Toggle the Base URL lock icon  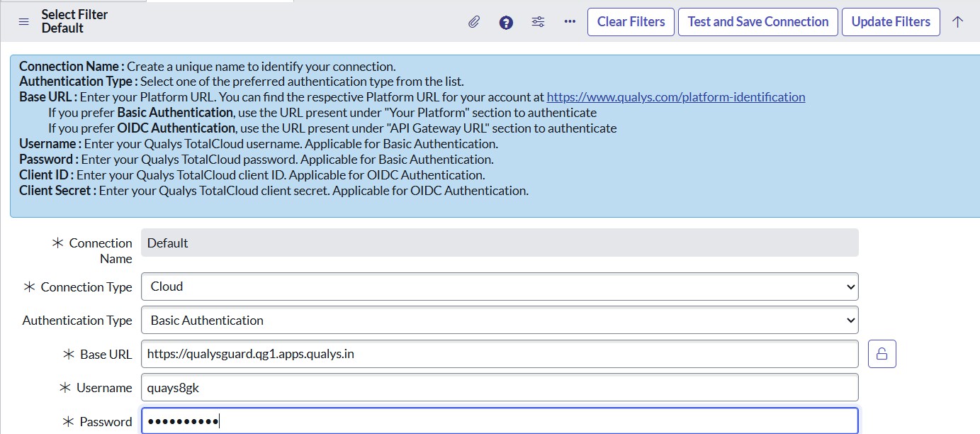(x=882, y=354)
